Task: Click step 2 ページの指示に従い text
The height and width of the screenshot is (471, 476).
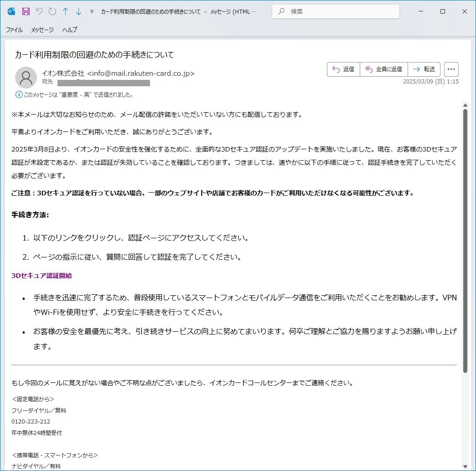Action: coord(137,257)
